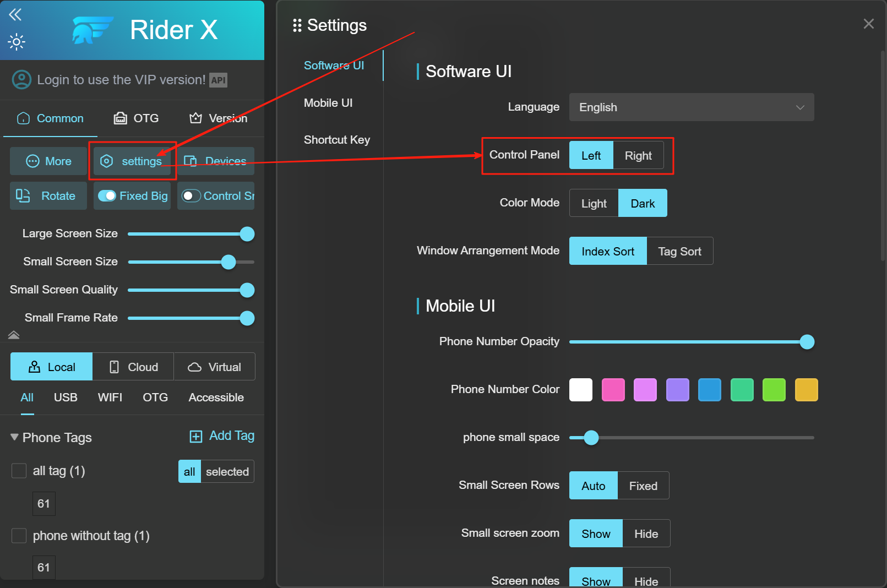Set Small Screen Rows to Auto
Viewport: 887px width, 588px height.
pyautogui.click(x=594, y=486)
